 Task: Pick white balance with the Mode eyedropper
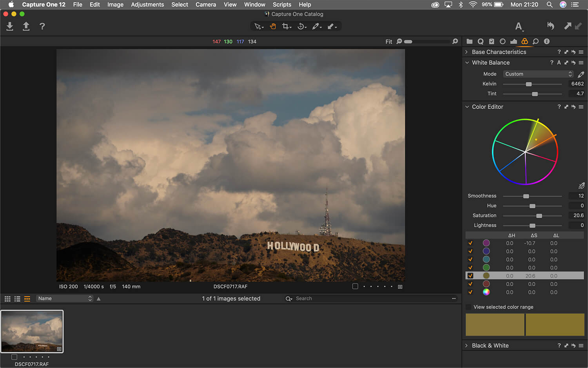pos(581,74)
